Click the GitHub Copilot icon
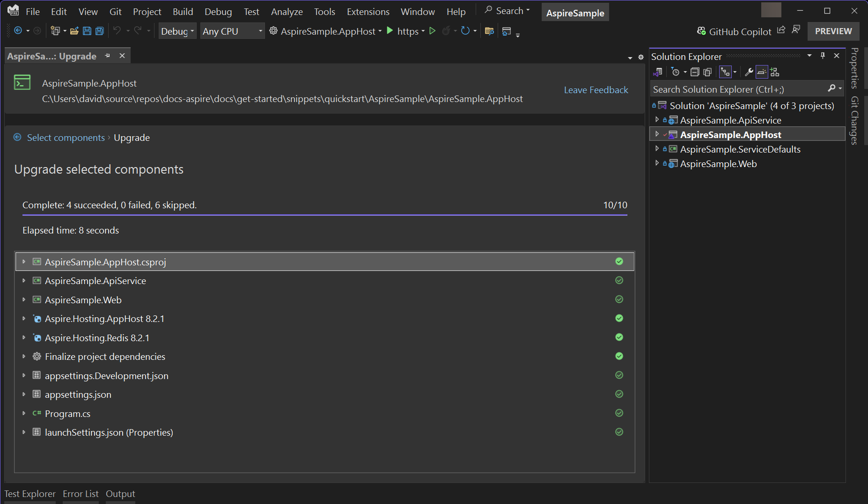The height and width of the screenshot is (504, 868). (701, 31)
